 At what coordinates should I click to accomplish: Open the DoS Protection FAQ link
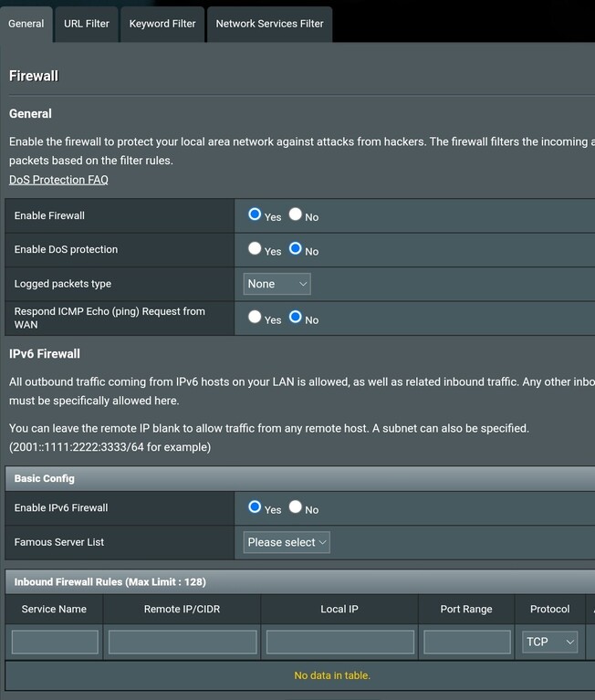click(x=58, y=180)
